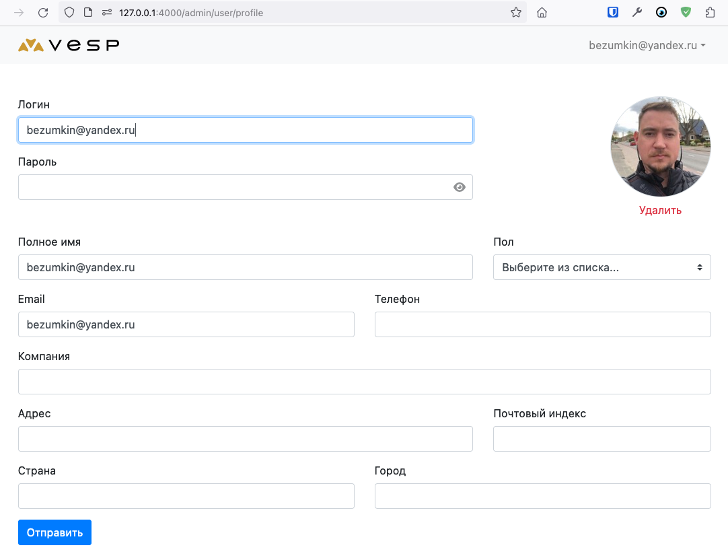This screenshot has height=560, width=728.
Task: Click the browser reload button
Action: (43, 13)
